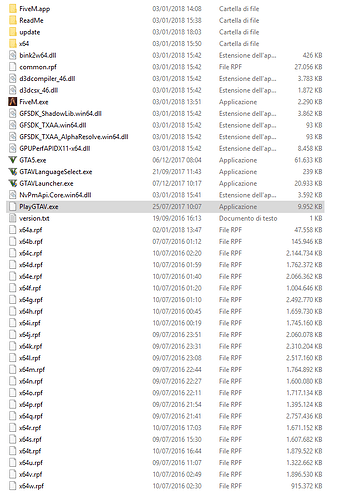Select the file named x64s.rpf
364x500 pixels.
tap(30, 439)
